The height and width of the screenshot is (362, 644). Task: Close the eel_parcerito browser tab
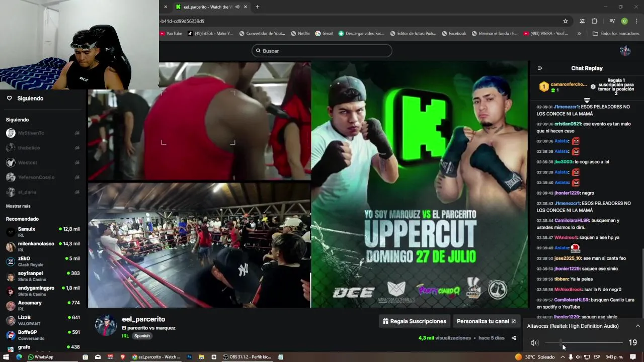coord(246,7)
